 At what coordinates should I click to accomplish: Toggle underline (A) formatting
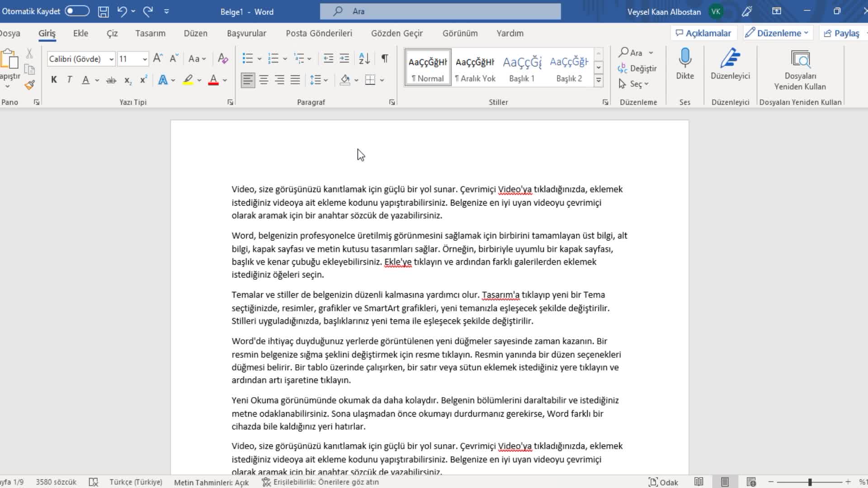tap(85, 80)
